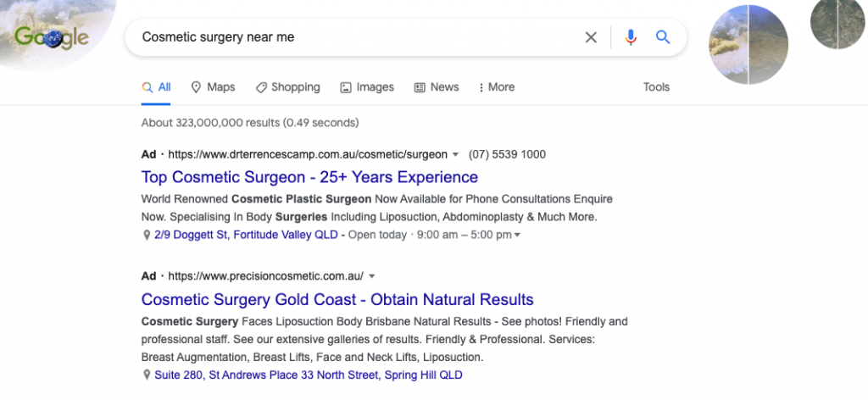The image size is (868, 400).
Task: Expand the precisioncosmetic.com.au ad URL arrow
Action: click(x=372, y=276)
